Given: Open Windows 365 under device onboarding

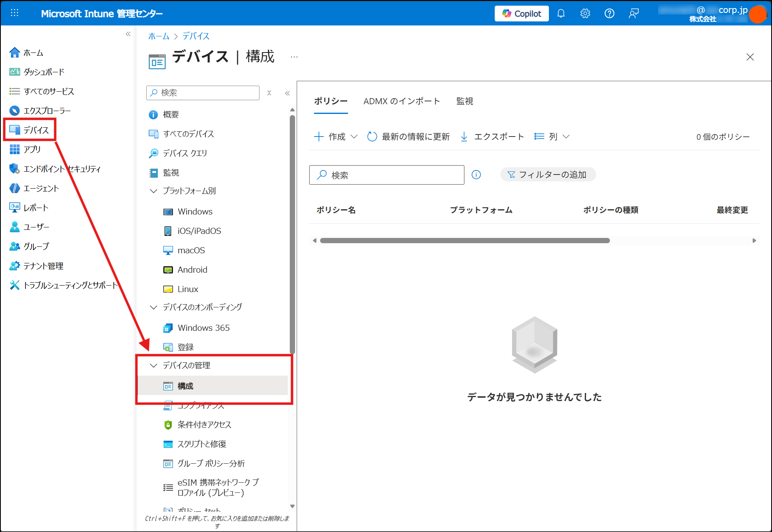Looking at the screenshot, I should pos(203,328).
